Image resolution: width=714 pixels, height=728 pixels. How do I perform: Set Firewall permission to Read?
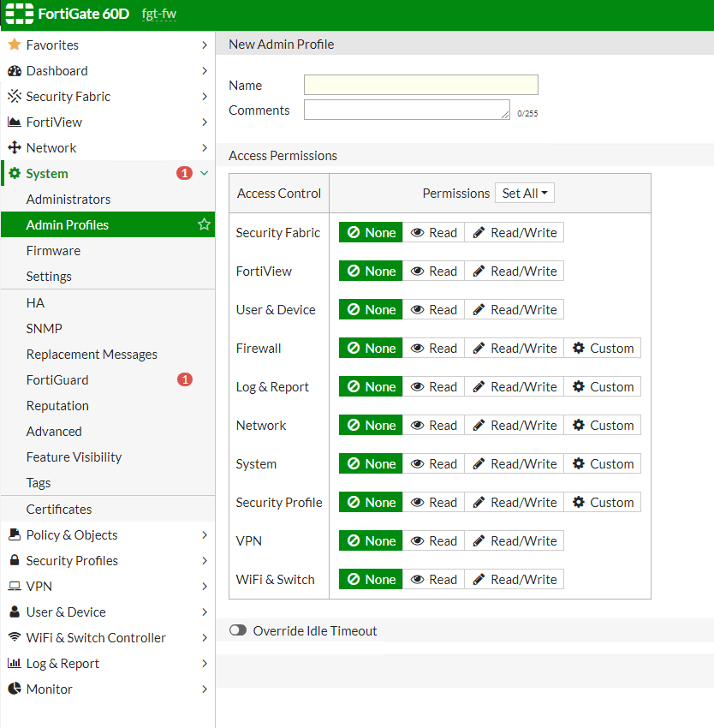coord(433,348)
